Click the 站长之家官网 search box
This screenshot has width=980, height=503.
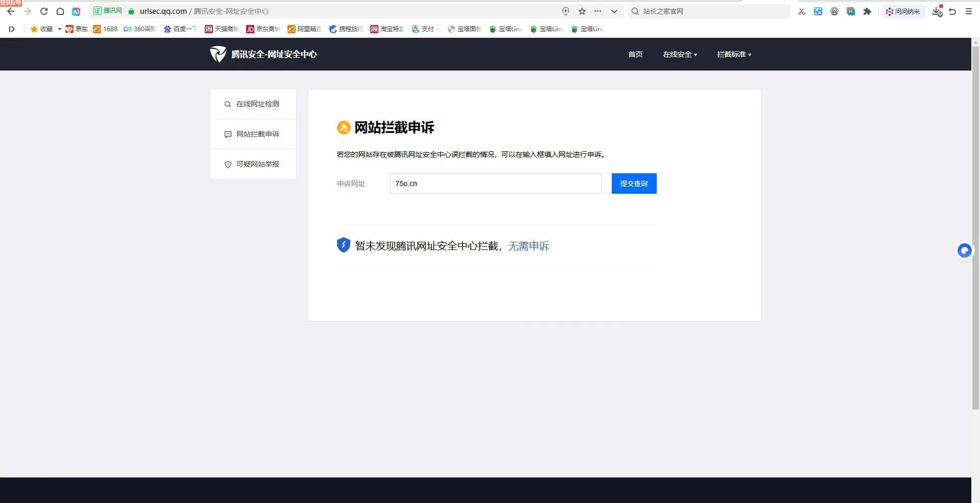point(709,11)
